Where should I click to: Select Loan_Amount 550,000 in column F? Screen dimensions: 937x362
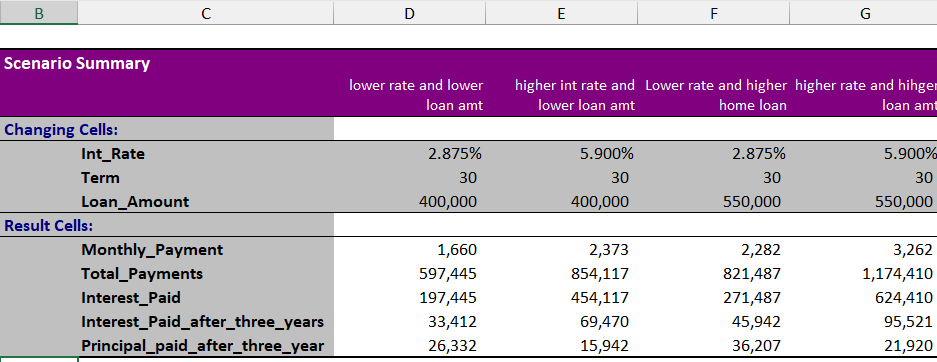(x=752, y=202)
